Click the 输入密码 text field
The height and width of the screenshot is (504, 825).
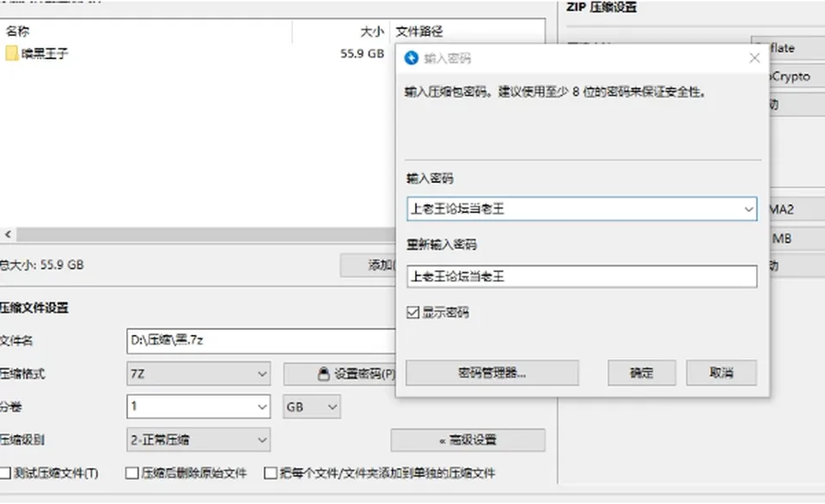(x=582, y=209)
